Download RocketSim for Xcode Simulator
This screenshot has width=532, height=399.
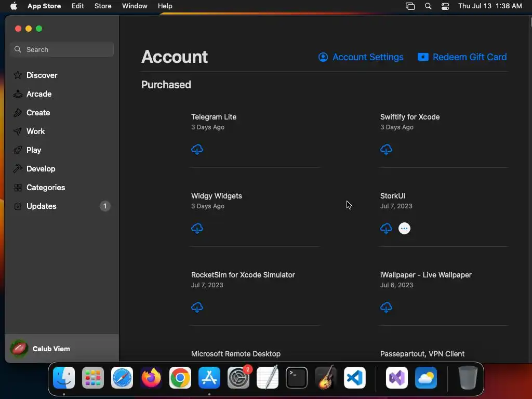[197, 308]
